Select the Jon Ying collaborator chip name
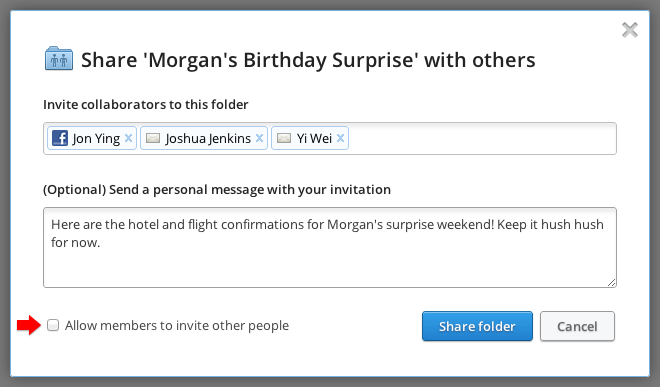 click(96, 138)
